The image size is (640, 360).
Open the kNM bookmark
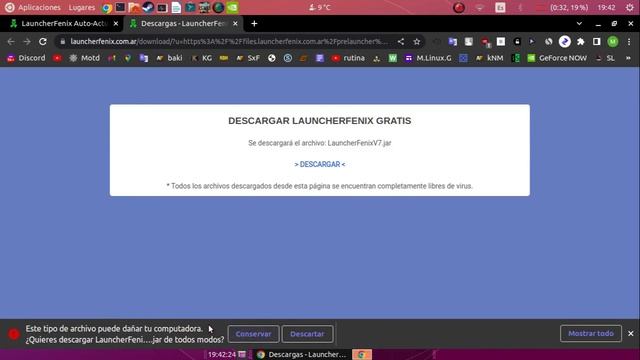click(x=489, y=58)
